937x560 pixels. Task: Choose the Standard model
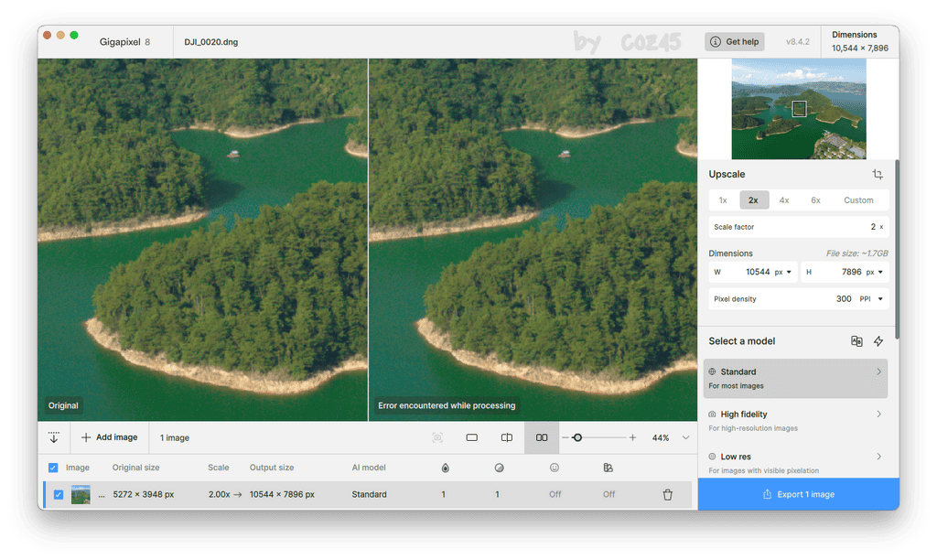[x=795, y=378]
